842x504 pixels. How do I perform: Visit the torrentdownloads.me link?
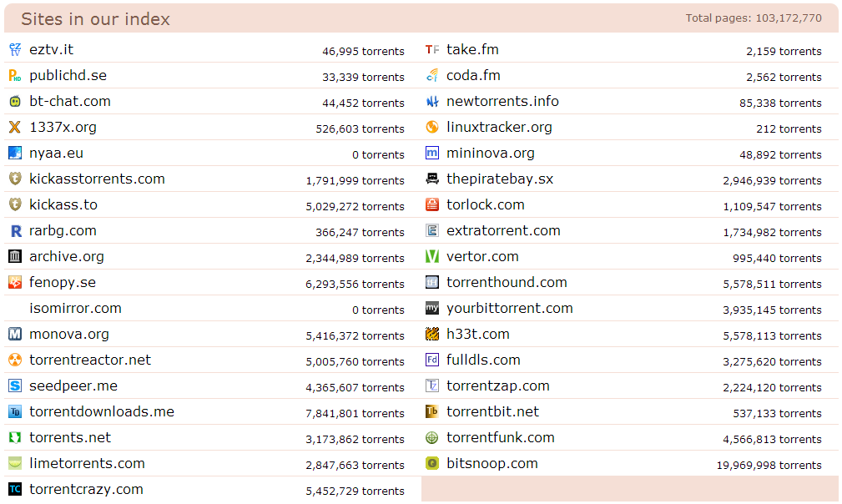(102, 411)
